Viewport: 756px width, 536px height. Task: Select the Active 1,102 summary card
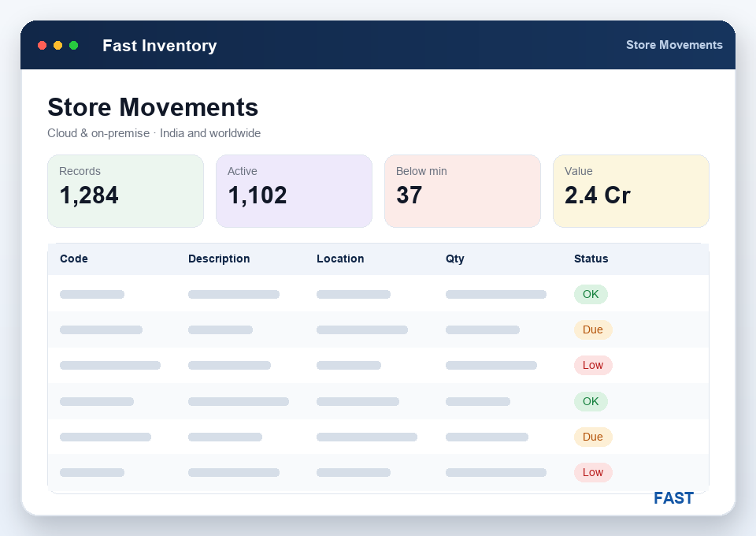click(294, 191)
